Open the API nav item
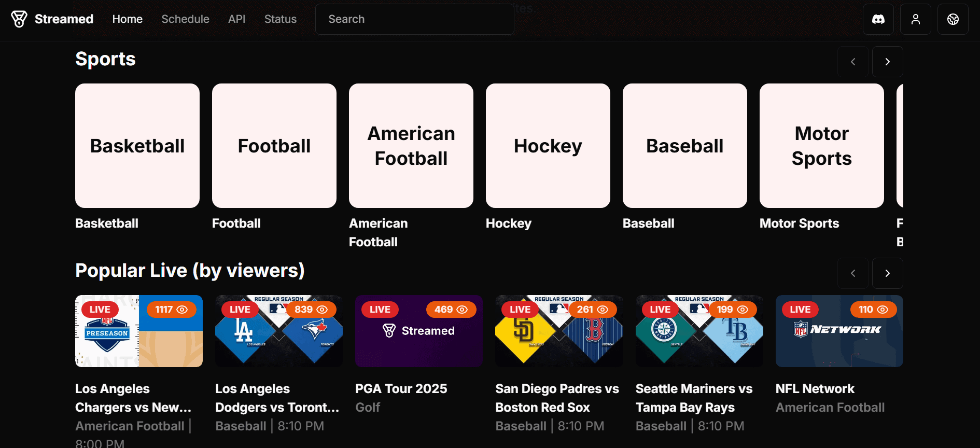This screenshot has height=448, width=980. click(237, 19)
